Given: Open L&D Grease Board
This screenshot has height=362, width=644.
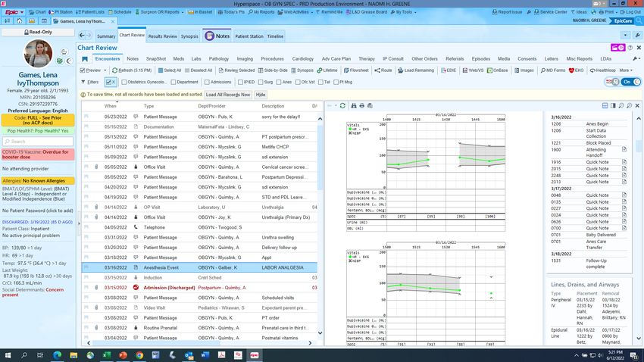Looking at the screenshot, I should pos(367,12).
